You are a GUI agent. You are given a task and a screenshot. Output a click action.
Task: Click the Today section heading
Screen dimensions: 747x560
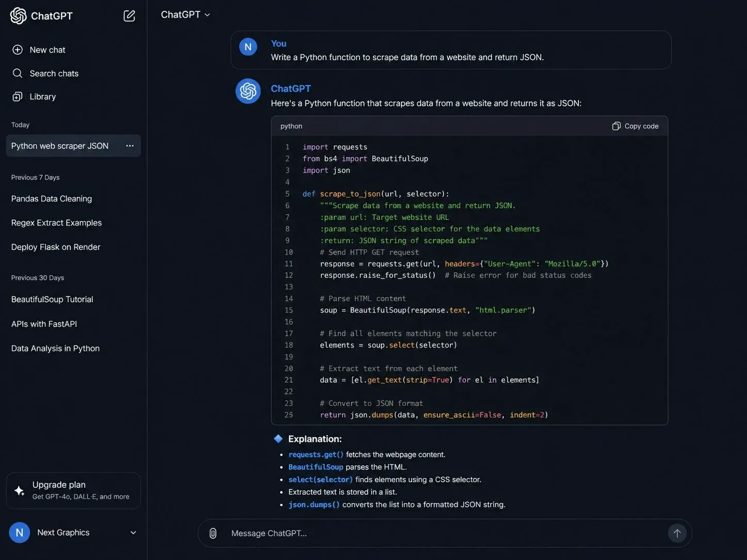[20, 125]
